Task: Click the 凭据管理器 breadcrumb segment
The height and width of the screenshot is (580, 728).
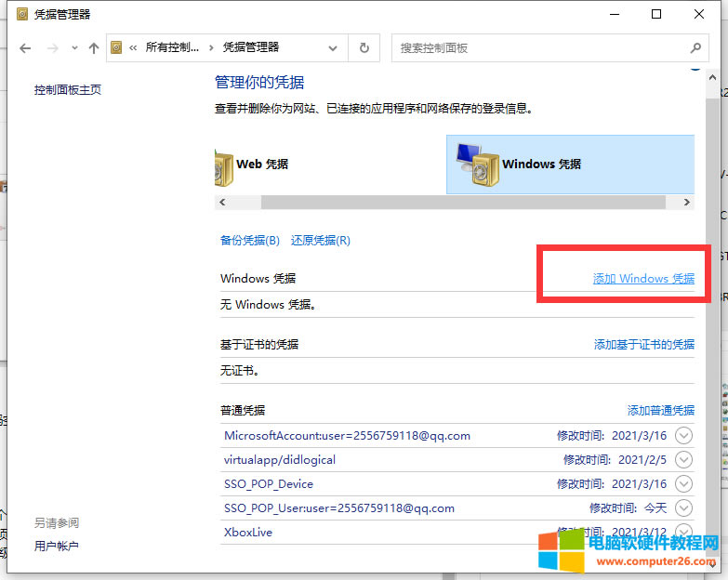Action: pyautogui.click(x=251, y=47)
